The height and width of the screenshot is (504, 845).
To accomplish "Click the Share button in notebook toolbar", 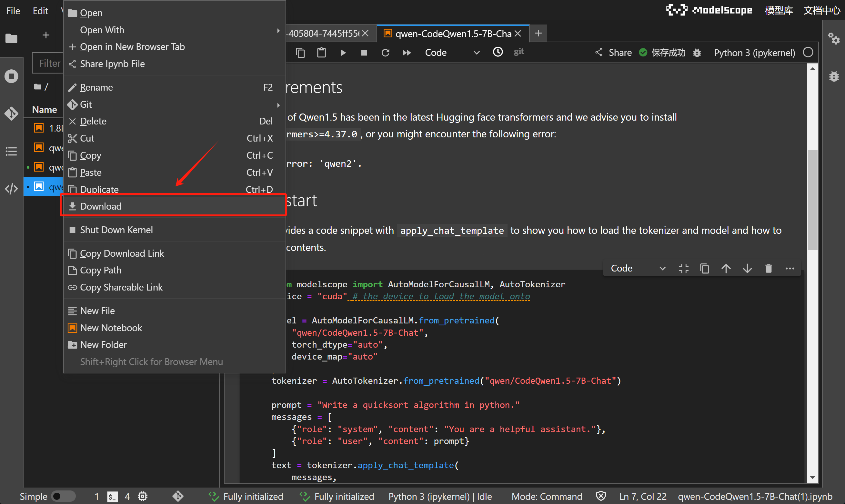I will (x=614, y=53).
